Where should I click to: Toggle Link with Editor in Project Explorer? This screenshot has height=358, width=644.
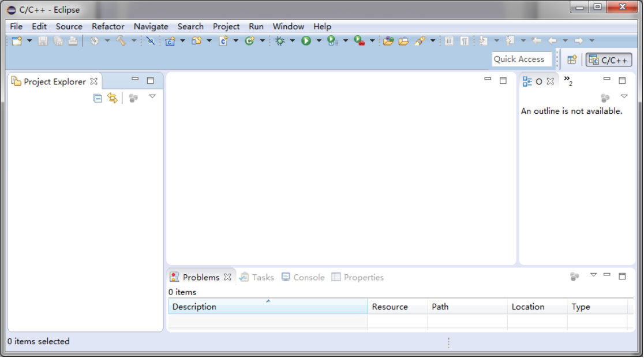click(113, 98)
